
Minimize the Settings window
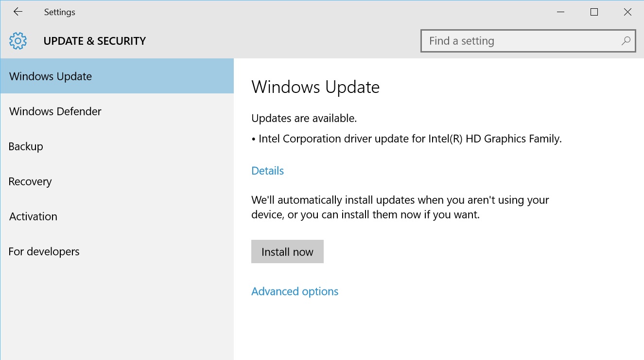pos(560,12)
